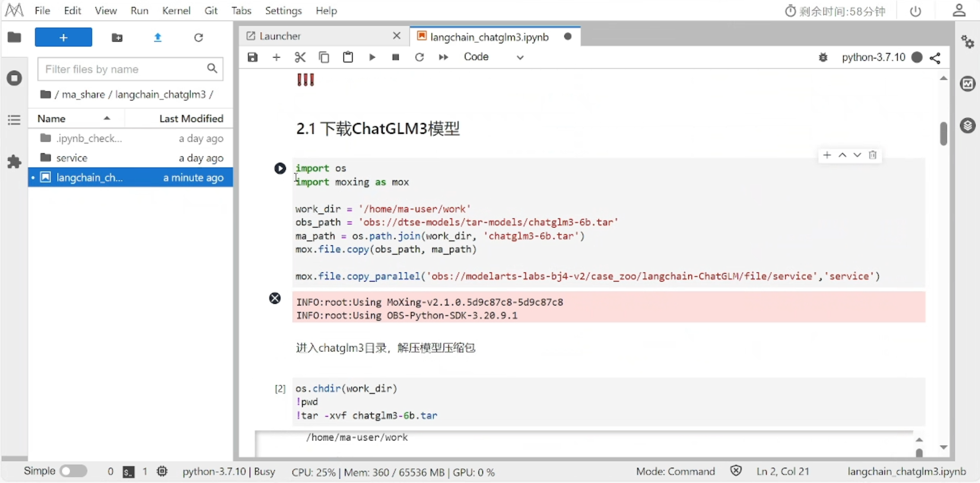Copy the selected cell
This screenshot has width=980, height=483.
tap(324, 57)
